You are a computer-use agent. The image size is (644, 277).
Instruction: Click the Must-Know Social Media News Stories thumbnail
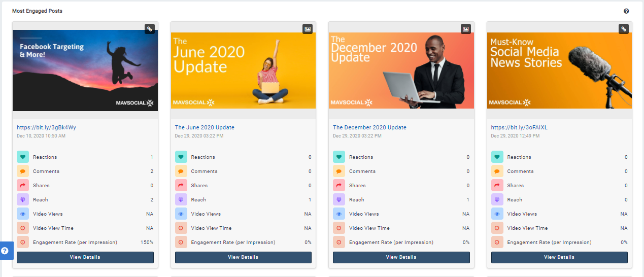[559, 70]
